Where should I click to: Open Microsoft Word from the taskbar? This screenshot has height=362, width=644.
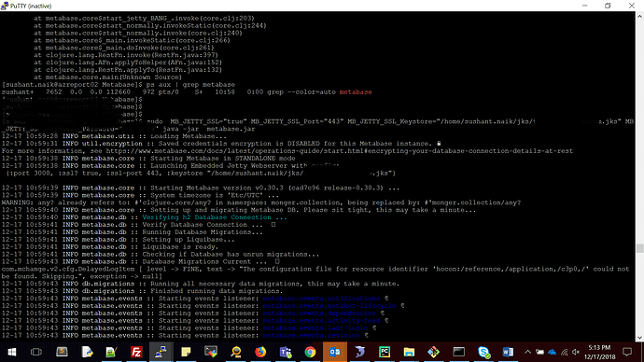pyautogui.click(x=508, y=352)
